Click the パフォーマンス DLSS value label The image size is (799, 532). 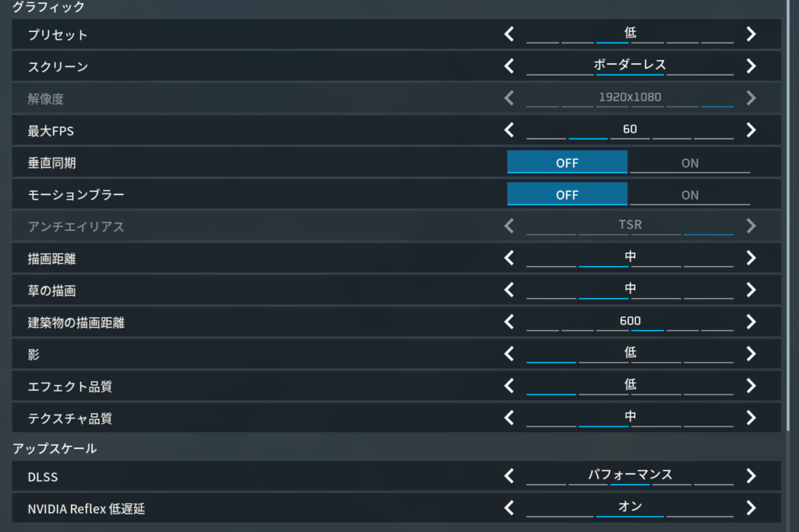[629, 473]
